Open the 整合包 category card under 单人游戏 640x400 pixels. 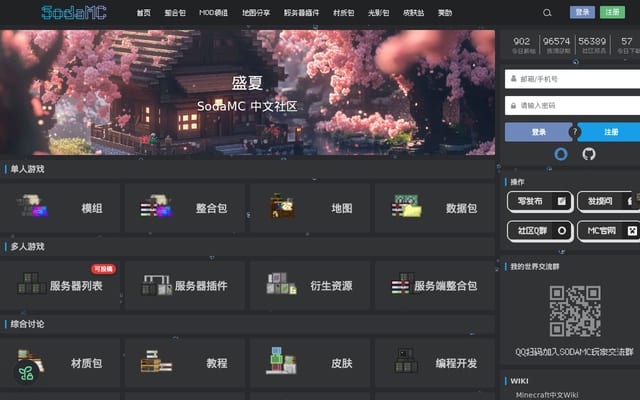185,208
